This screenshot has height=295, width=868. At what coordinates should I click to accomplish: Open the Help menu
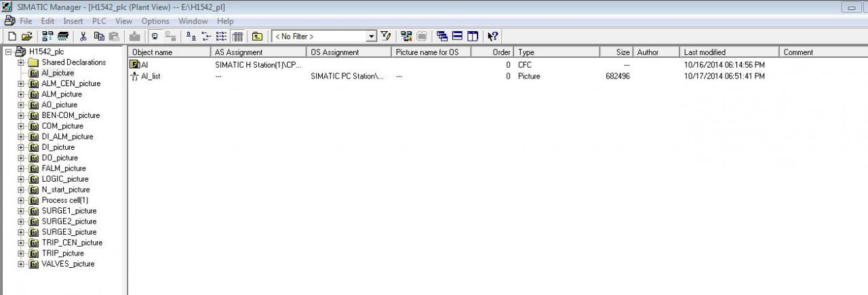[225, 21]
